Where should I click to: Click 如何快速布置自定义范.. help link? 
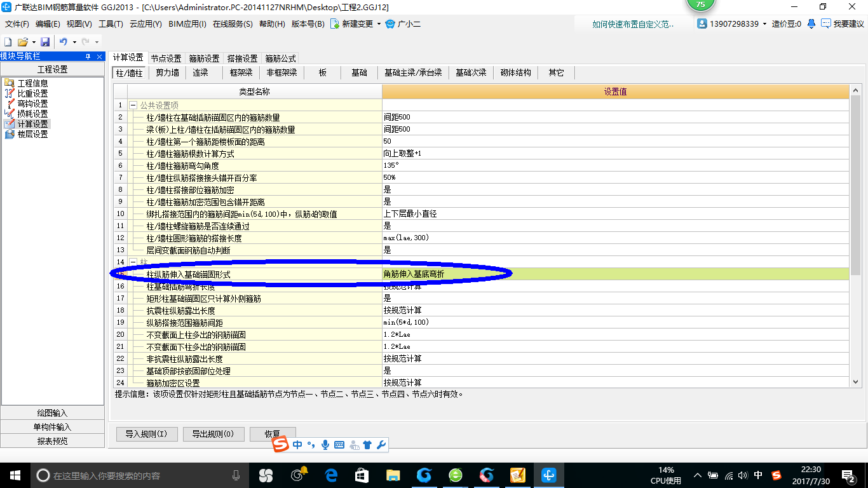click(x=632, y=24)
